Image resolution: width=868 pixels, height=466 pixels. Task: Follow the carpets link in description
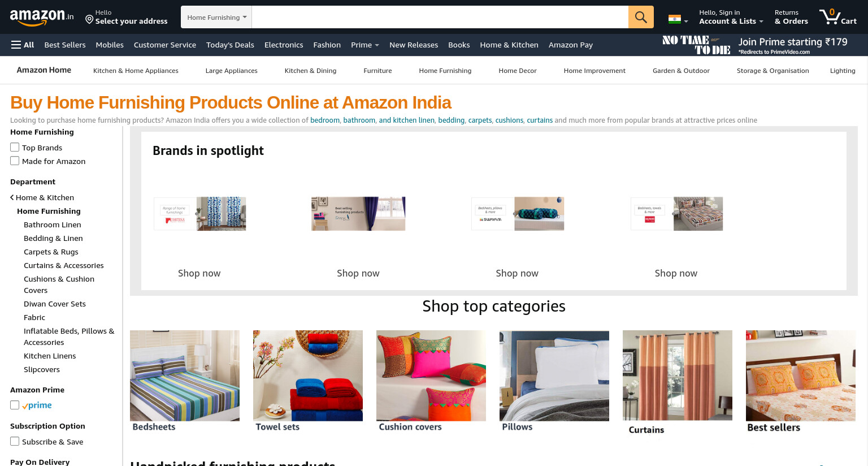(480, 120)
